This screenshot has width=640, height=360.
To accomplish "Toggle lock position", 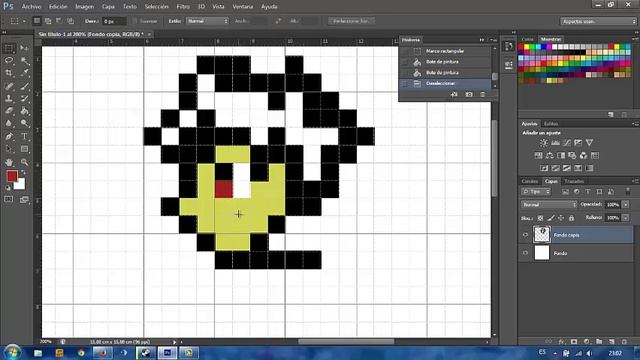I will (x=561, y=218).
